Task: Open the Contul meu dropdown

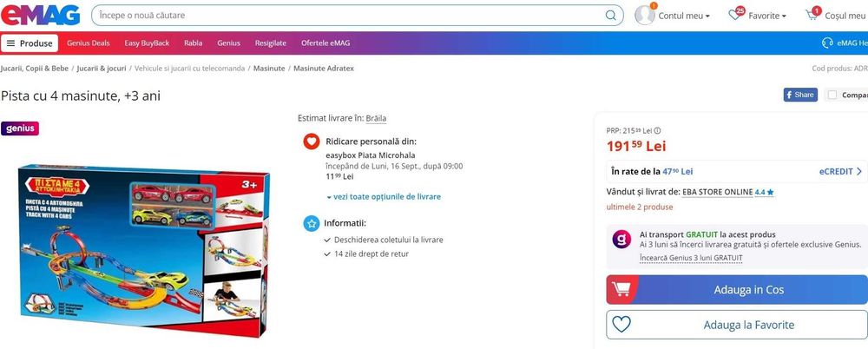Action: click(x=684, y=16)
